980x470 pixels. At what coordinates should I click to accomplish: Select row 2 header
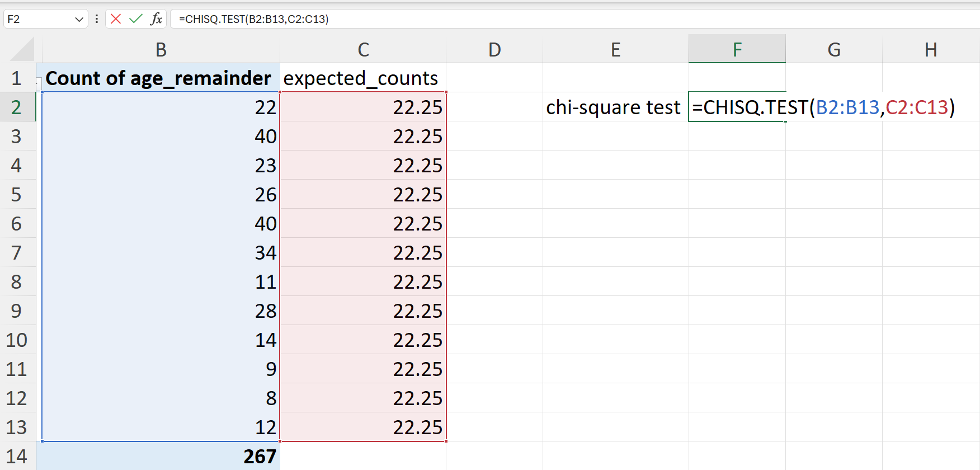(x=17, y=107)
